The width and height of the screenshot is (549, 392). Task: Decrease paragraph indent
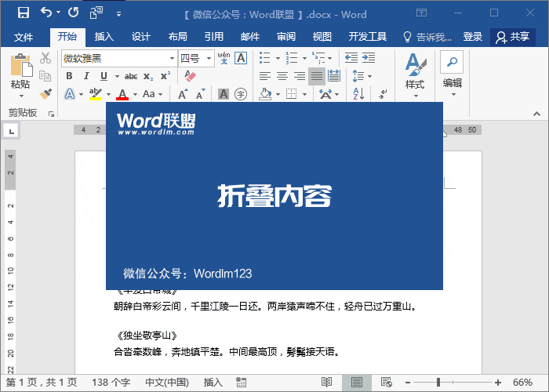(x=351, y=58)
